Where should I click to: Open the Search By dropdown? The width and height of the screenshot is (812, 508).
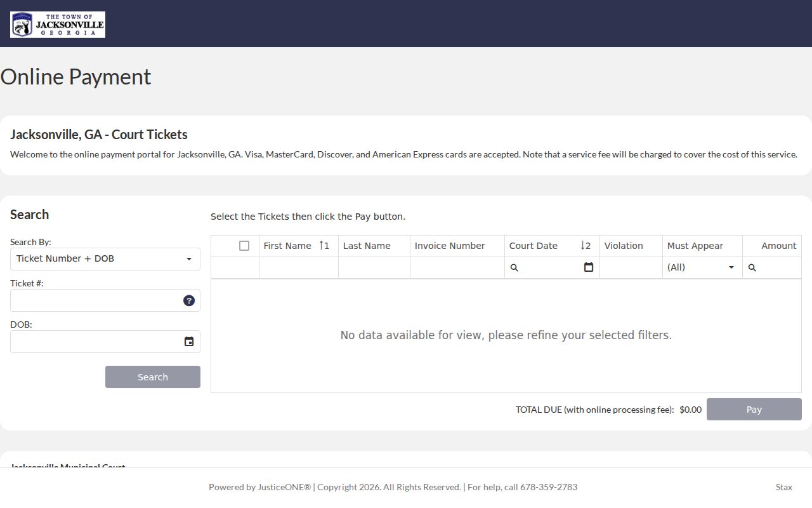pyautogui.click(x=105, y=259)
